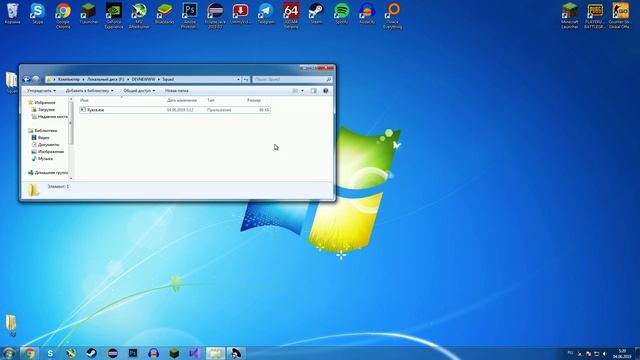
Task: Click the active Explorer taskbar button
Action: (x=216, y=353)
